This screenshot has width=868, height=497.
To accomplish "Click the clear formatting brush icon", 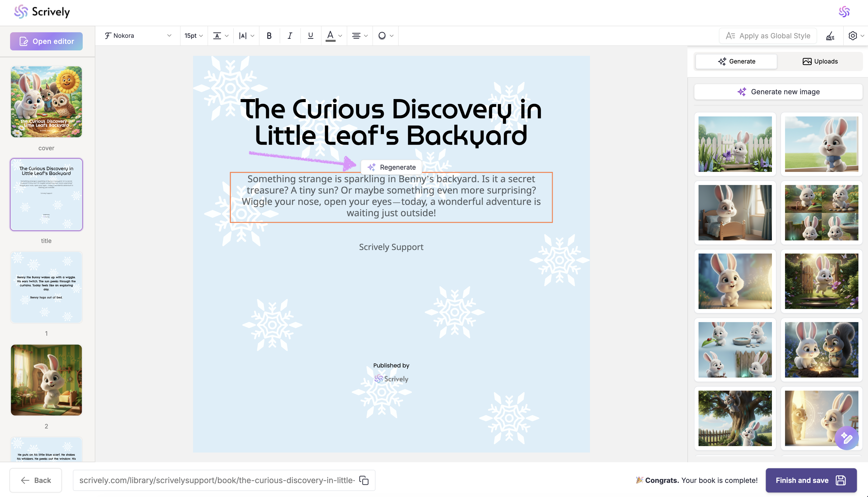I will [830, 36].
